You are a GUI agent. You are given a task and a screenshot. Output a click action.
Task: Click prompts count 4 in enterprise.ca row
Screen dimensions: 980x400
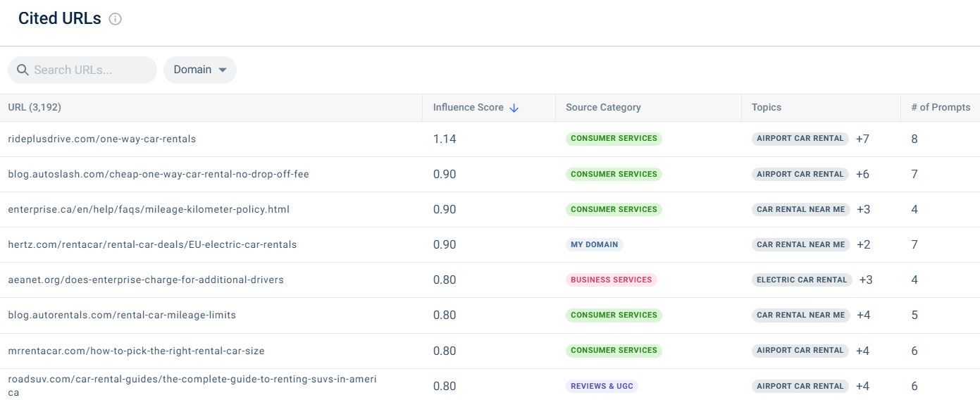coord(914,209)
